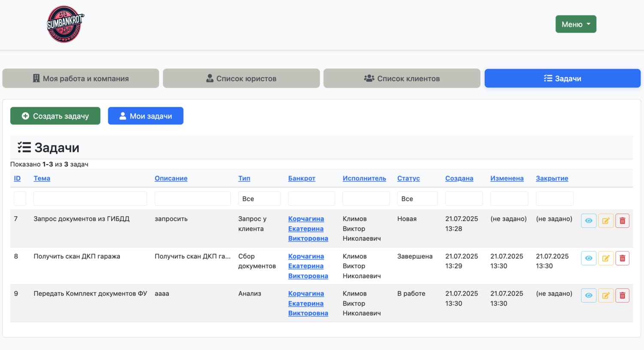Sort table by Описание column
The width and height of the screenshot is (644, 350).
(x=171, y=178)
